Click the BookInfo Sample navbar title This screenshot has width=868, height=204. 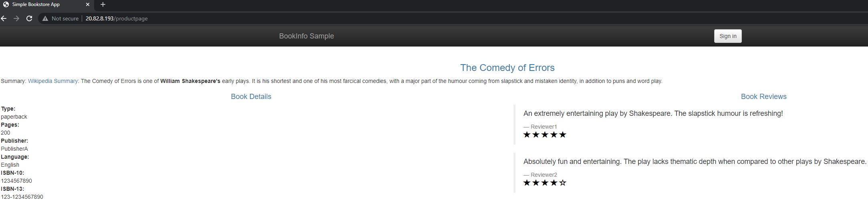(x=306, y=36)
